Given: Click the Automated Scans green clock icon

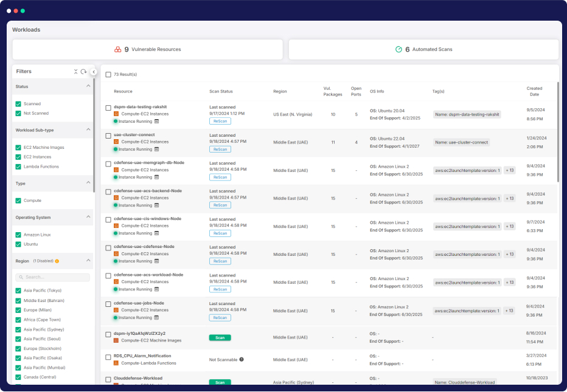Looking at the screenshot, I should (398, 49).
